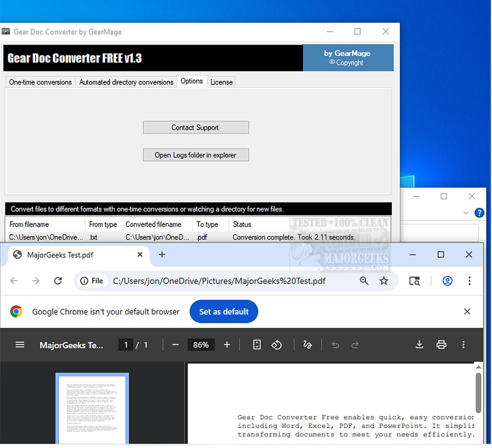The height and width of the screenshot is (448, 492).
Task: Rotate the PDF counterclockwise
Action: (x=276, y=345)
